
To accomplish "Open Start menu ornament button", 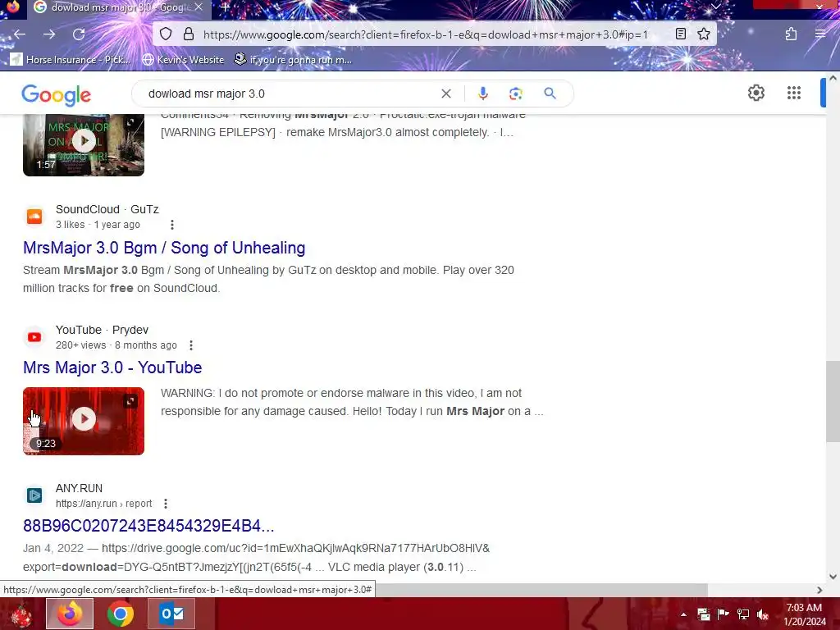I will 21,614.
